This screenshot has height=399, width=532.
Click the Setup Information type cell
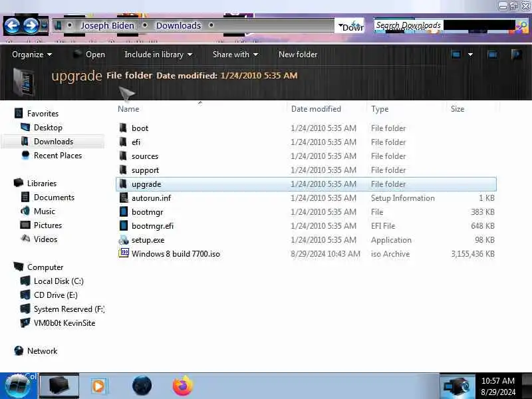pyautogui.click(x=403, y=198)
